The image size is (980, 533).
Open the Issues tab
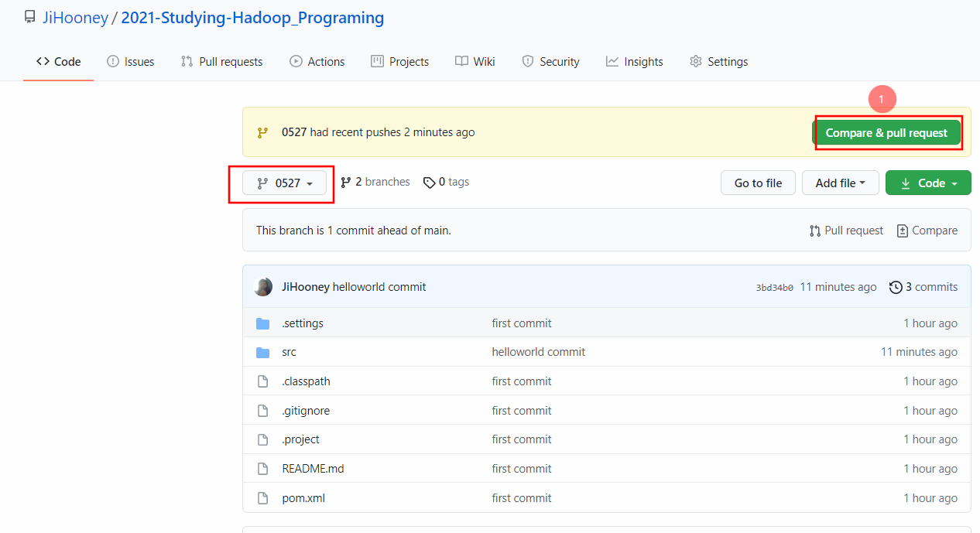click(x=130, y=62)
